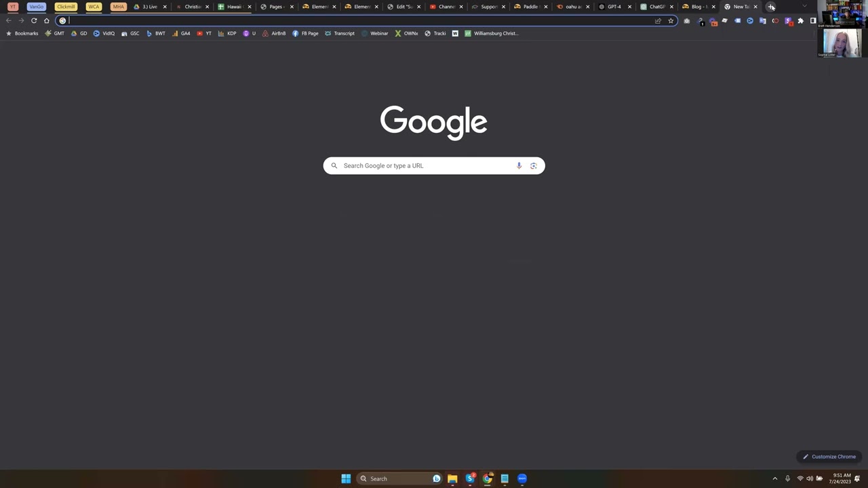Click the microphone system tray icon
Screen dimensions: 868x488
tap(787, 479)
